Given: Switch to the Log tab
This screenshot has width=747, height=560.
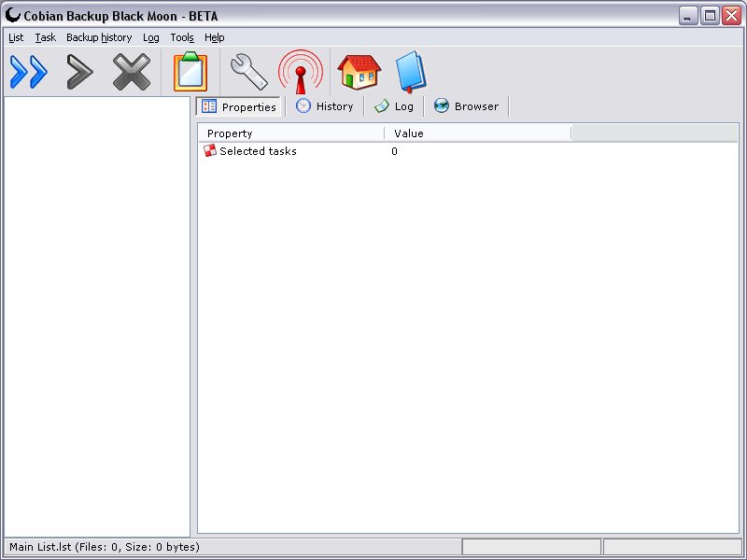Looking at the screenshot, I should 394,106.
